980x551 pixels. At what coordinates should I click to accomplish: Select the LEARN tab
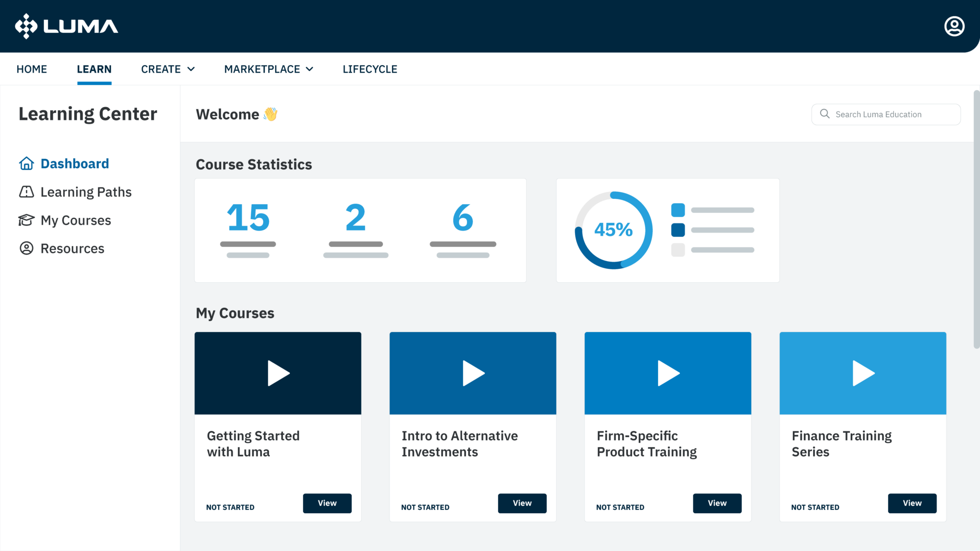click(94, 69)
